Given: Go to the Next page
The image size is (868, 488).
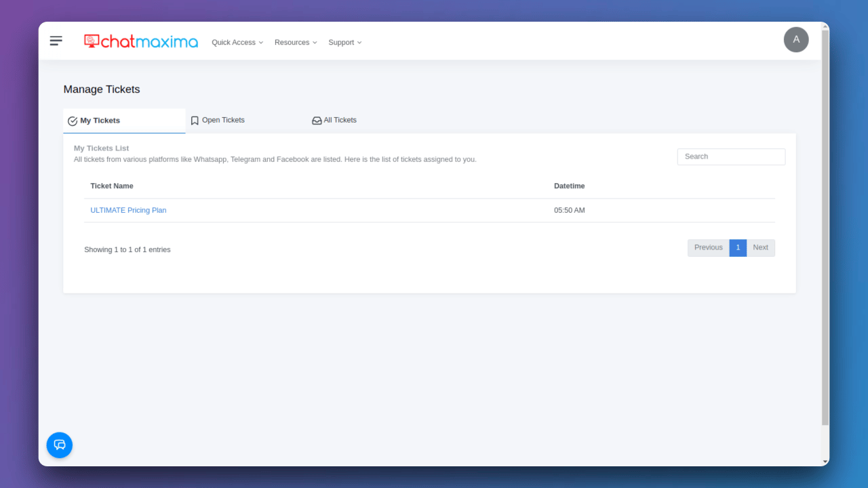Looking at the screenshot, I should pos(761,248).
